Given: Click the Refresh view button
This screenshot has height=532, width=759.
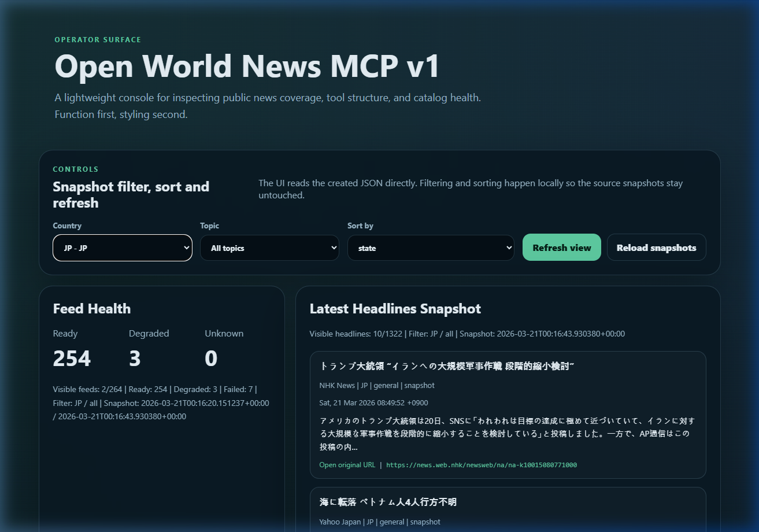Looking at the screenshot, I should pyautogui.click(x=562, y=247).
